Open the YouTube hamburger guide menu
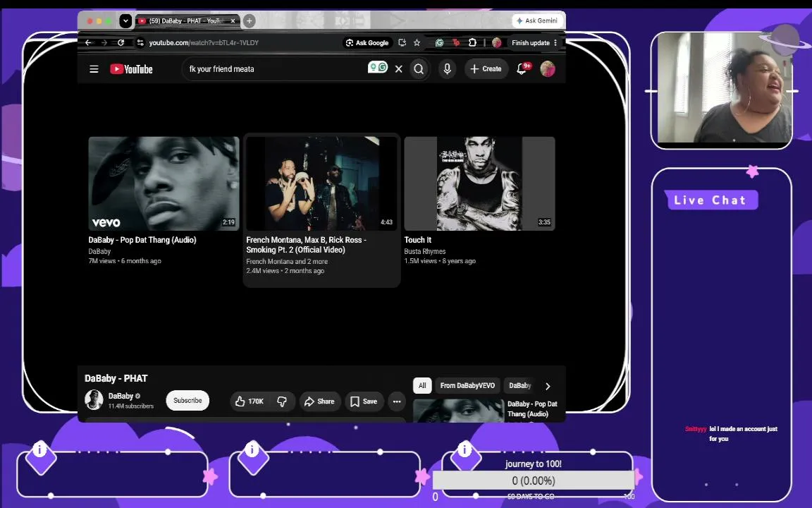 tap(94, 69)
